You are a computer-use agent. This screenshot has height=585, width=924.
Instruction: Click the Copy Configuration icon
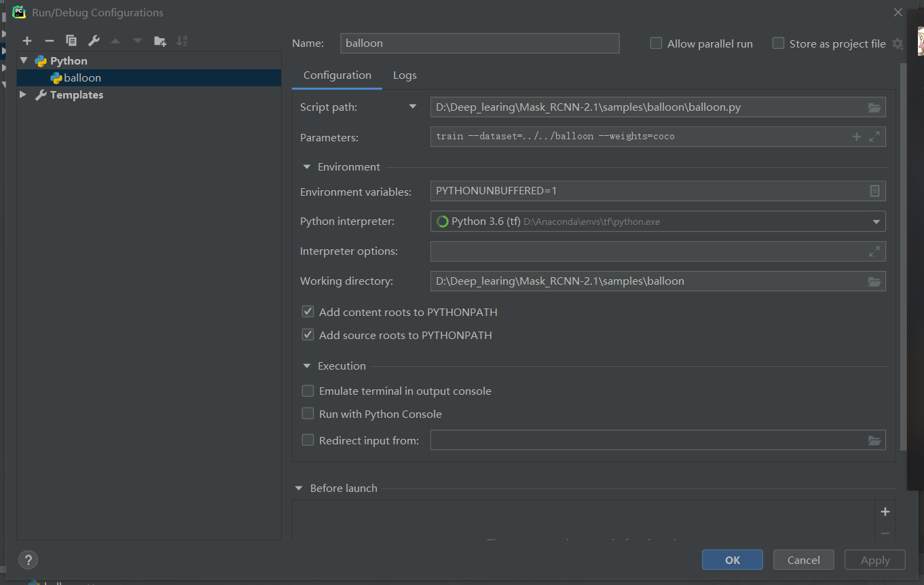click(x=71, y=41)
